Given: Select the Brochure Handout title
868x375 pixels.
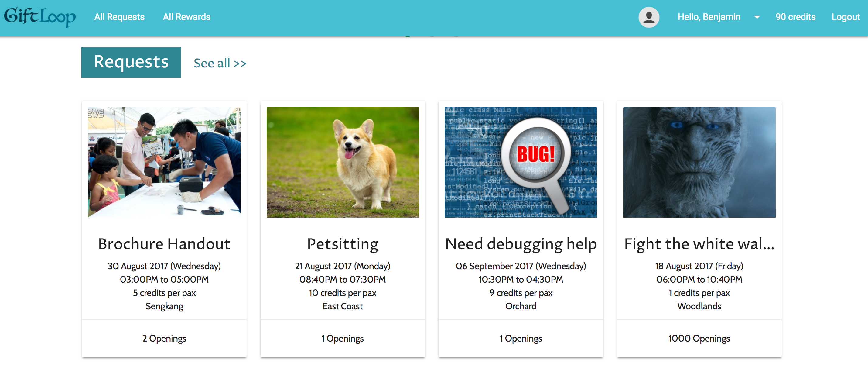Looking at the screenshot, I should 164,244.
